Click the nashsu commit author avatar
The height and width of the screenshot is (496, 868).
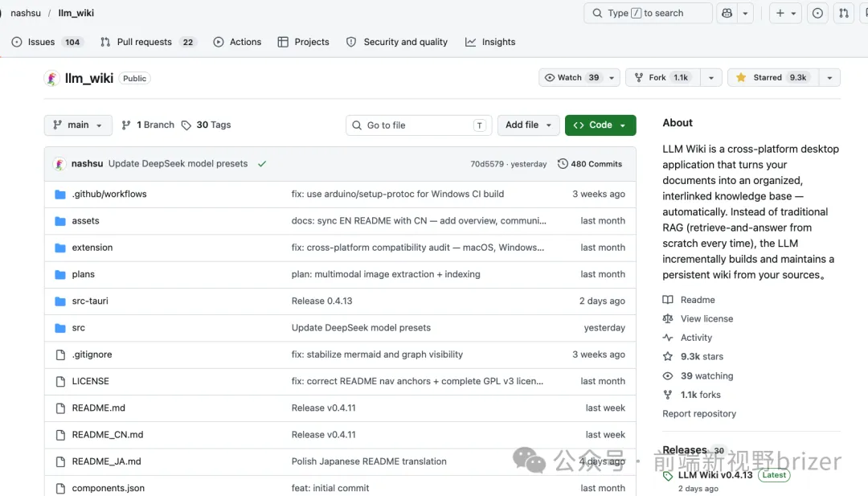(59, 164)
